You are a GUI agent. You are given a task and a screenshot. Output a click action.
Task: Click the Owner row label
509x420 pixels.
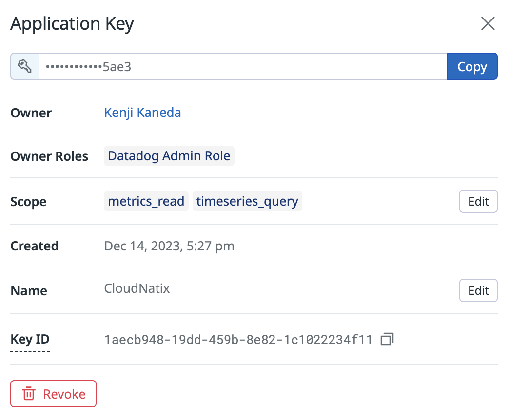tap(31, 113)
